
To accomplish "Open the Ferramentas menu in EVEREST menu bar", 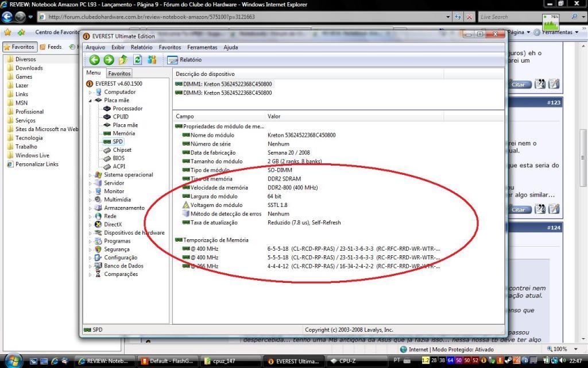I will [202, 47].
